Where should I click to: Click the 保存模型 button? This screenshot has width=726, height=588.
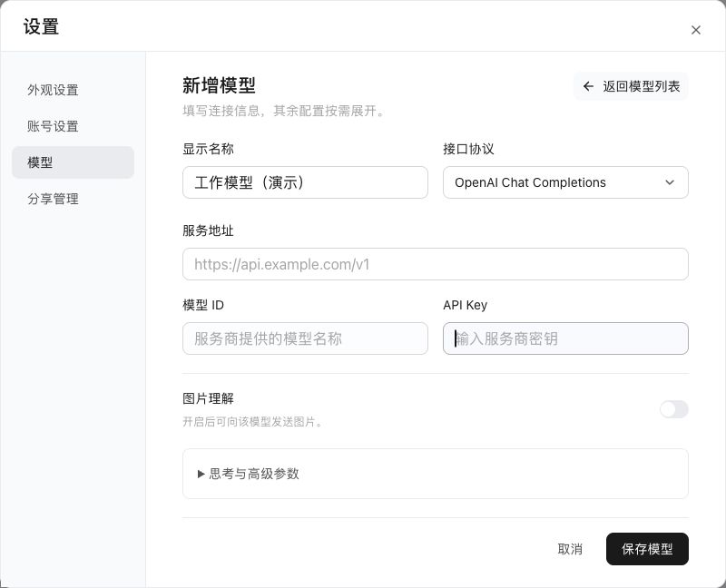click(647, 549)
